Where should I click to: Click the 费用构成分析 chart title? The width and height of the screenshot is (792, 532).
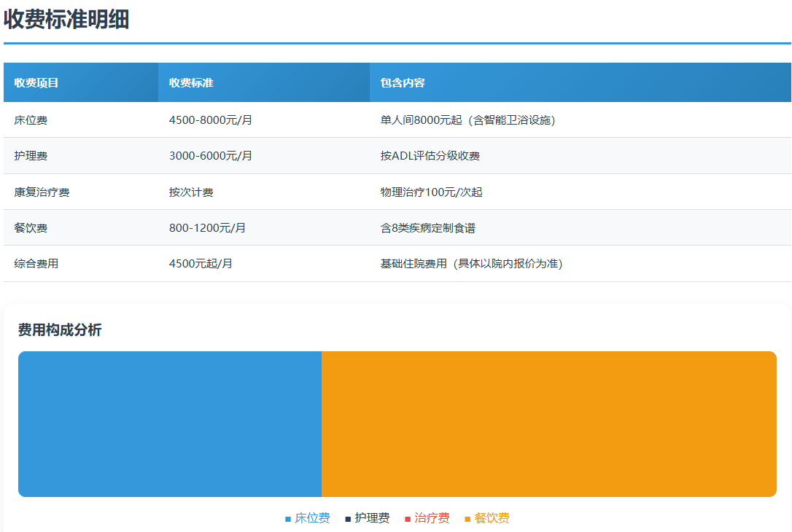[60, 330]
